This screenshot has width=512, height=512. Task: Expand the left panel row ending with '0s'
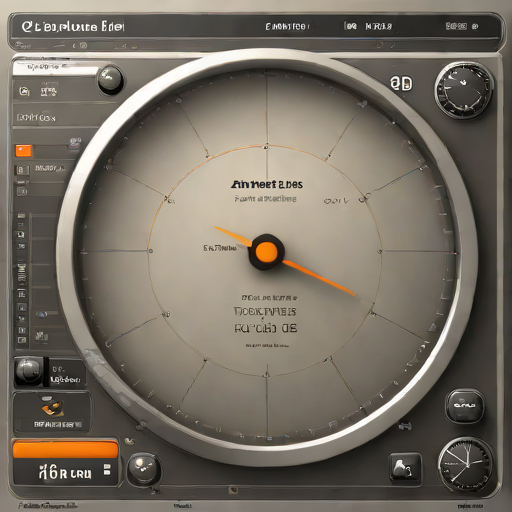[x=37, y=118]
